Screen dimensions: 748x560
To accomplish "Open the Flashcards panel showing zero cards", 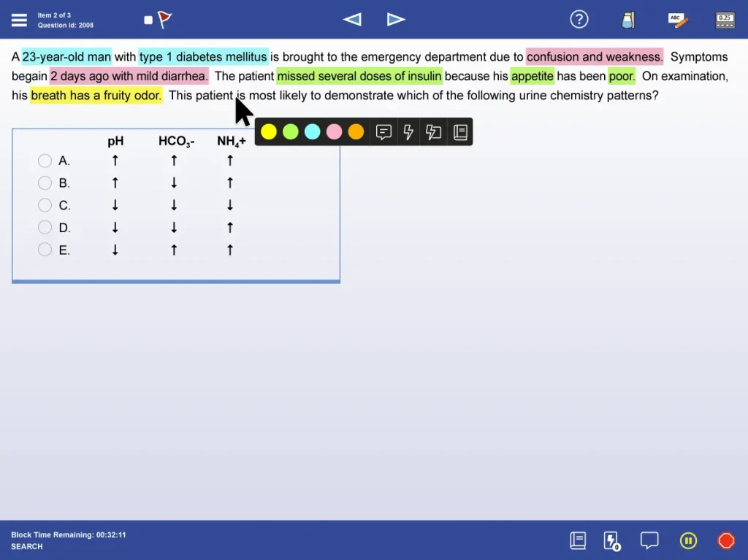I will click(611, 540).
